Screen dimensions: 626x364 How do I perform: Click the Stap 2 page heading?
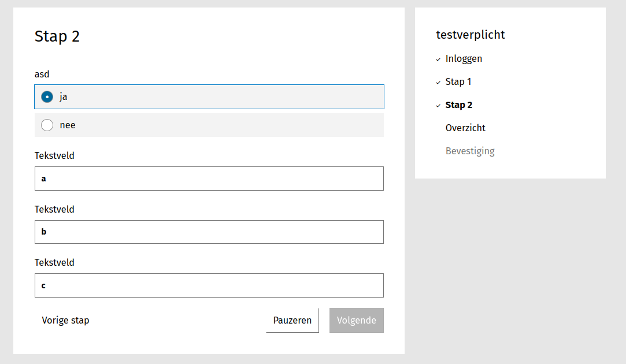(x=57, y=36)
